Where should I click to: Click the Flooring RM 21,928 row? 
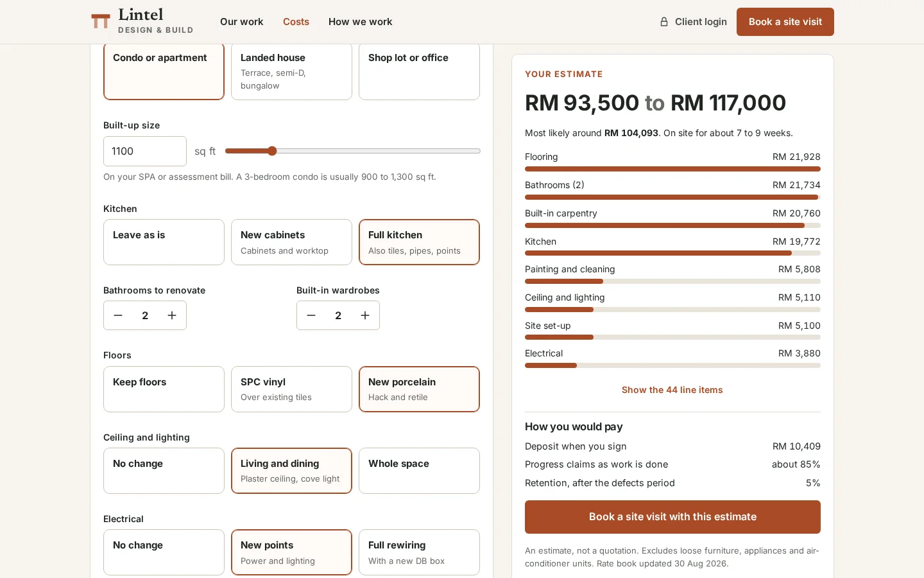pyautogui.click(x=672, y=162)
